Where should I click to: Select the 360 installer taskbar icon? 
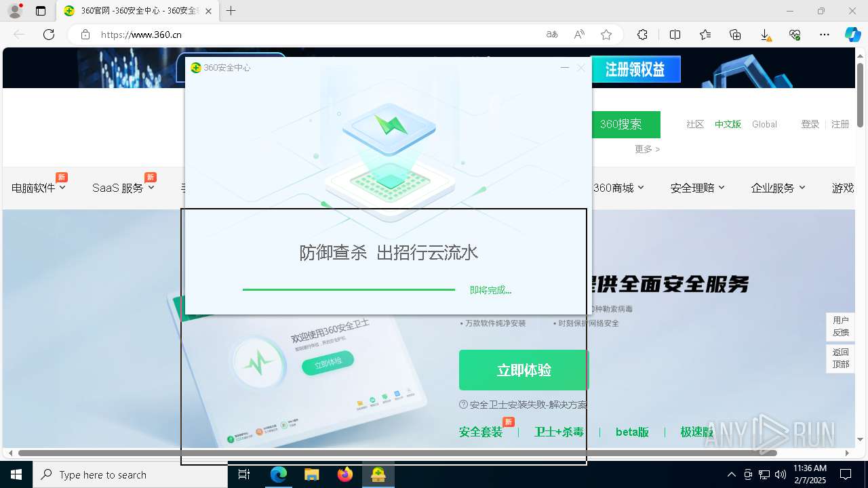[x=378, y=474]
